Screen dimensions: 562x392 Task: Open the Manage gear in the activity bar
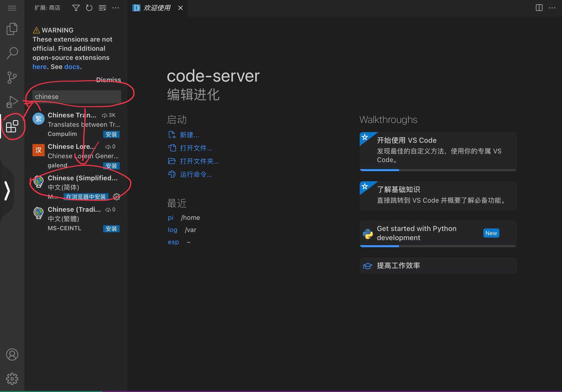tap(12, 379)
